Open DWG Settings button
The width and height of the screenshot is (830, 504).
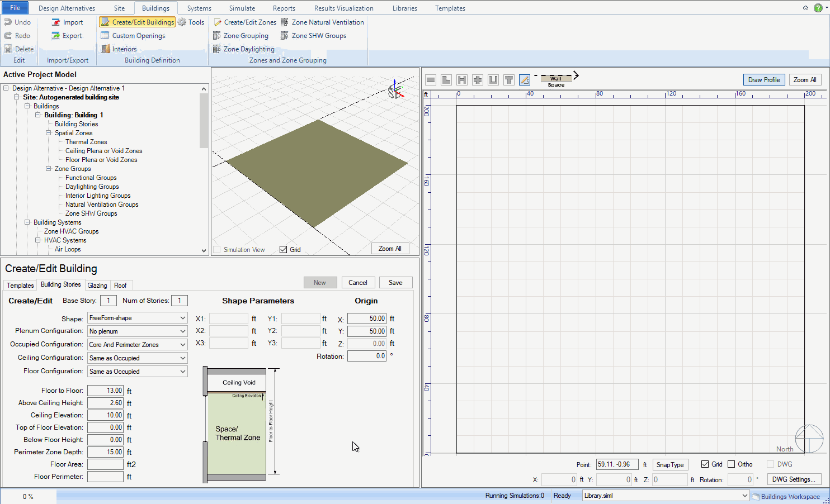pos(794,479)
